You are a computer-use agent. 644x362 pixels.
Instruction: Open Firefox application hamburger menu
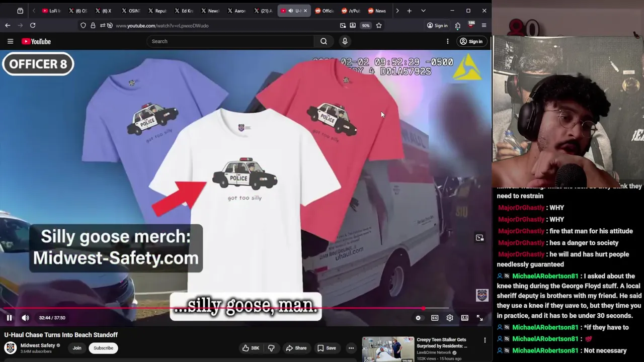click(484, 26)
